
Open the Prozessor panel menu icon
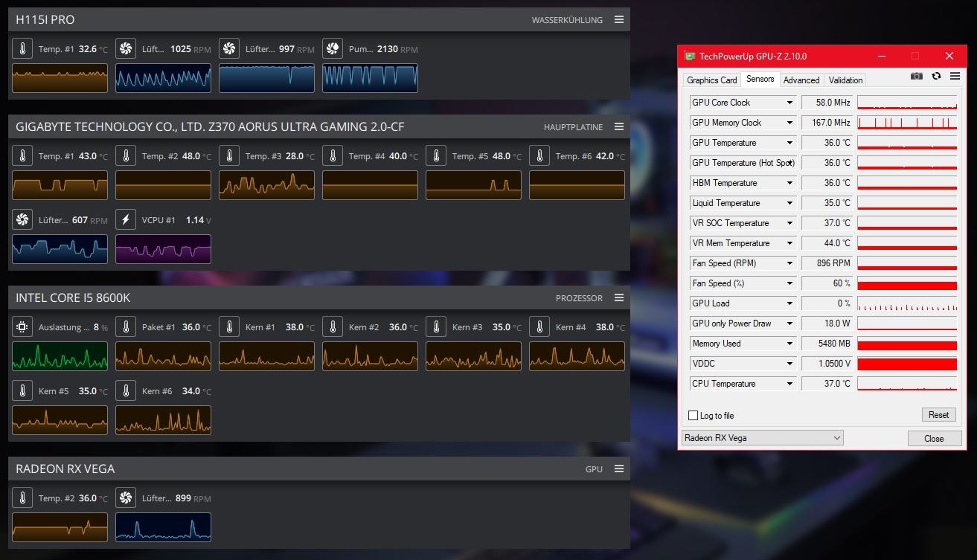pyautogui.click(x=619, y=298)
